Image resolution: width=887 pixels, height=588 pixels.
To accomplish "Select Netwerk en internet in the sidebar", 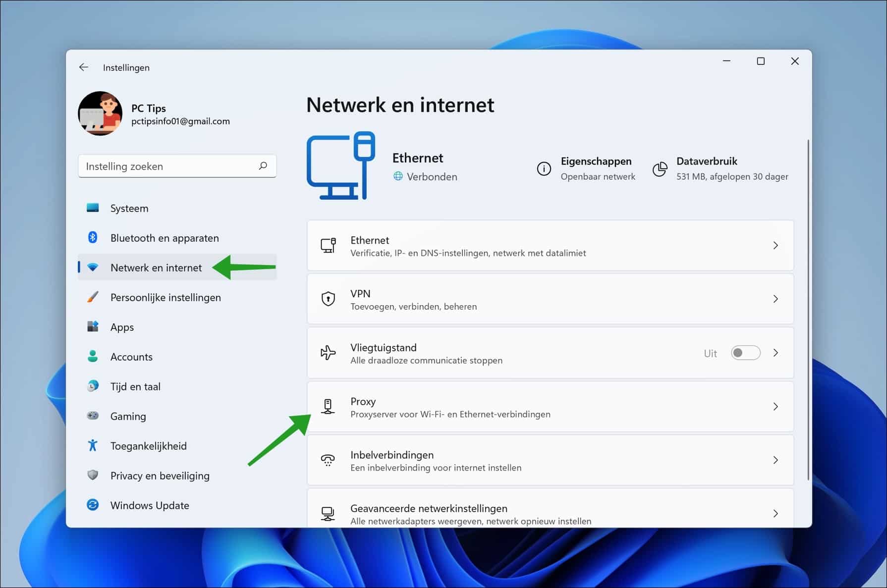I will point(156,267).
